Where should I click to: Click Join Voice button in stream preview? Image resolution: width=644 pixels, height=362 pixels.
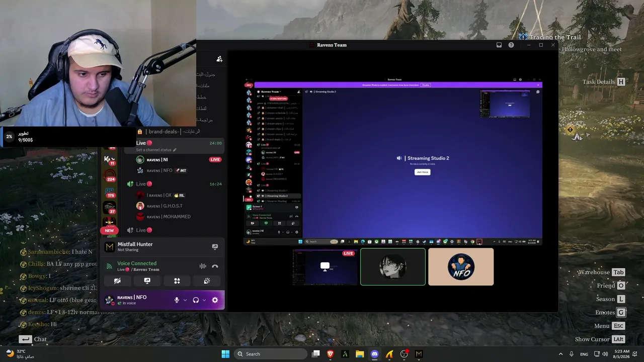tap(422, 172)
